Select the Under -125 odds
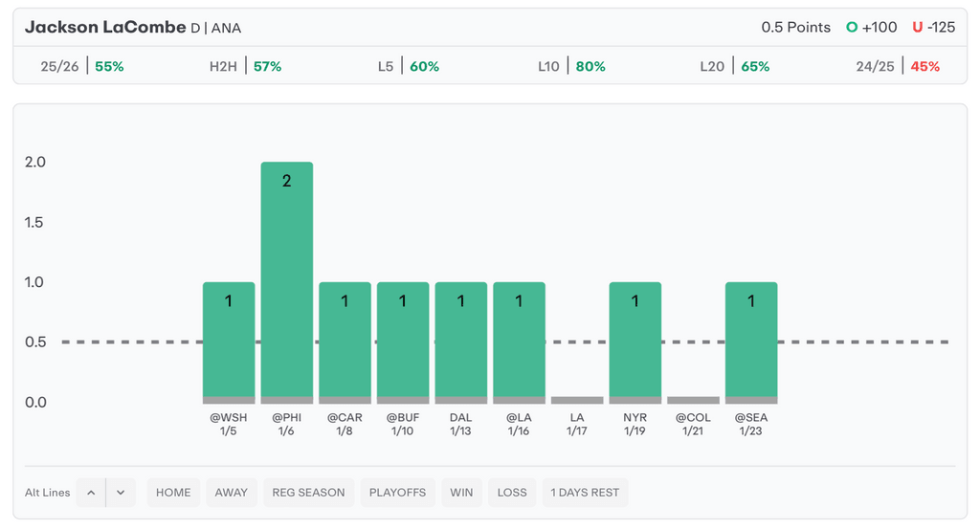 pos(934,28)
